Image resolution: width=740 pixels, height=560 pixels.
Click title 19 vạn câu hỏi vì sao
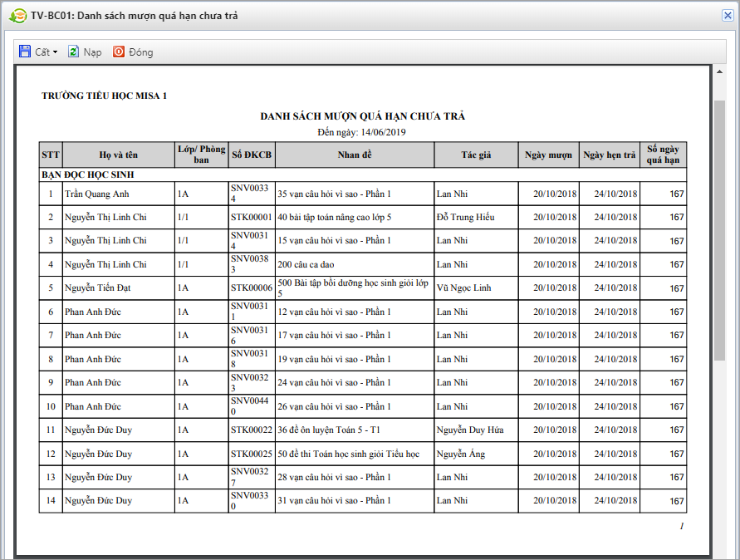coord(334,359)
